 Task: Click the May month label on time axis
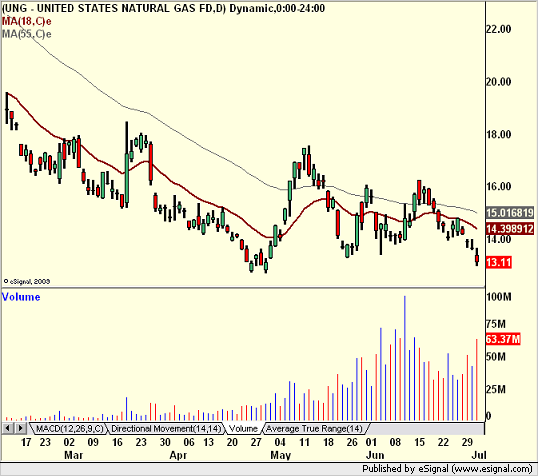point(280,455)
